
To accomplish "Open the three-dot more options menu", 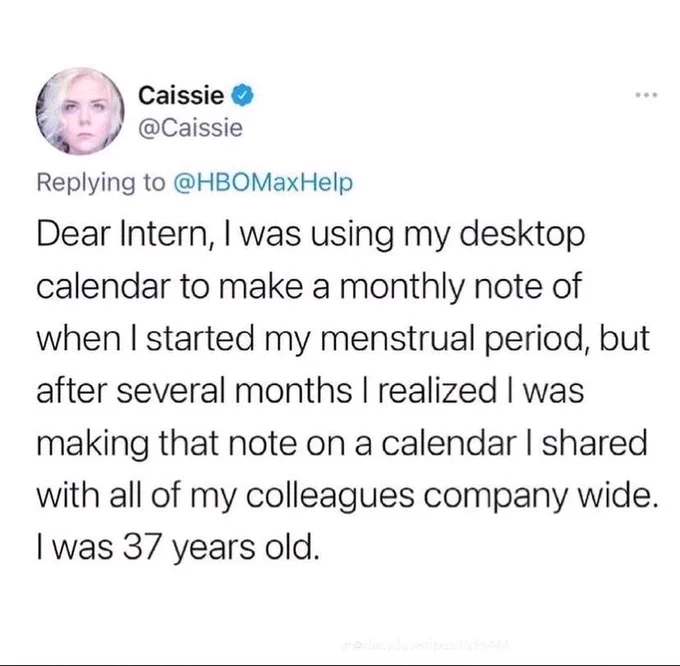I will (647, 95).
